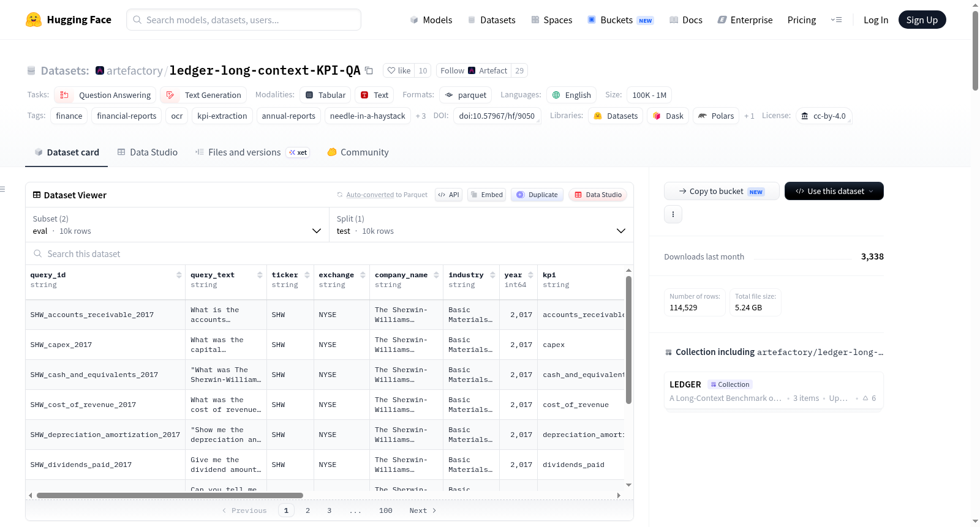
Task: Toggle the left sidebar hamburger icon
Action: click(x=2, y=189)
